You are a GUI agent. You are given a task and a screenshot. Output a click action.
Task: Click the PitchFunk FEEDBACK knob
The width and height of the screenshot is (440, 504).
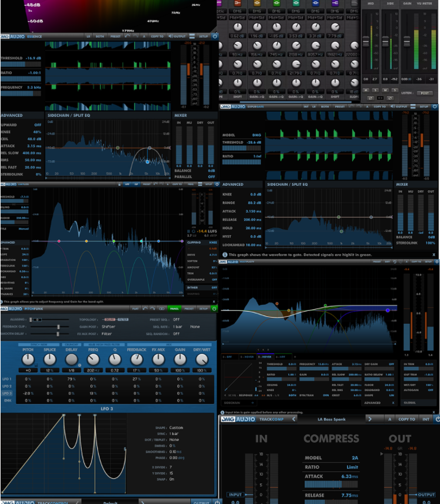coord(136,359)
